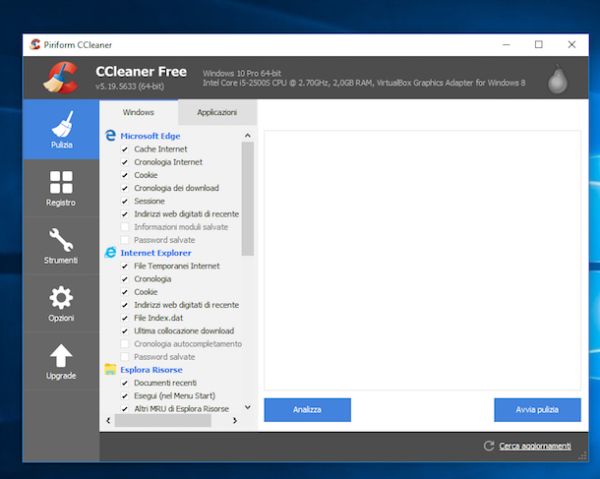Click the Avvia pulizia button

click(537, 410)
